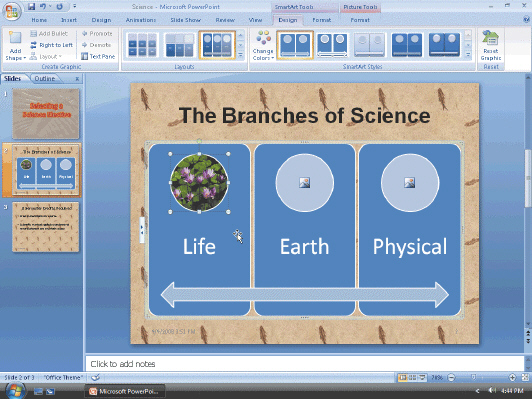Open the Slide Show tab
The height and width of the screenshot is (399, 532).
[186, 20]
